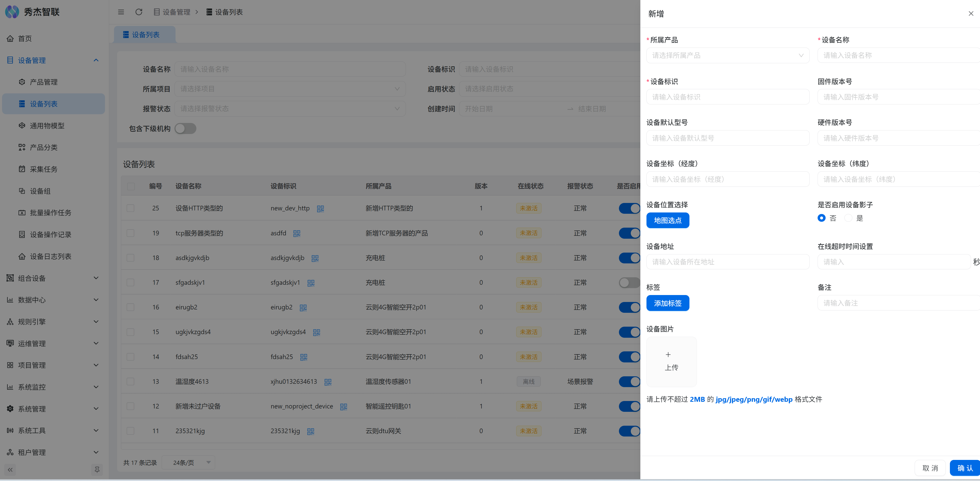
Task: Check the checkbox for device row 25
Action: click(130, 208)
